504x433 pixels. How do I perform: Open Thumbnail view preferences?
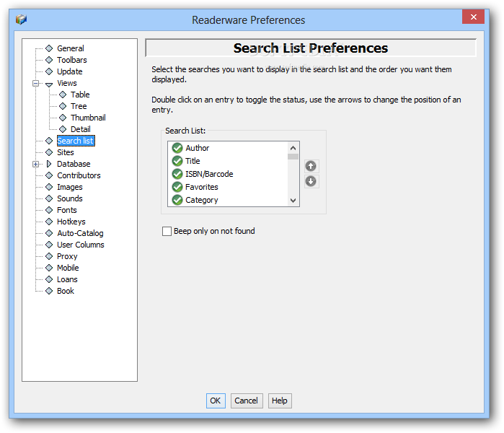(88, 118)
